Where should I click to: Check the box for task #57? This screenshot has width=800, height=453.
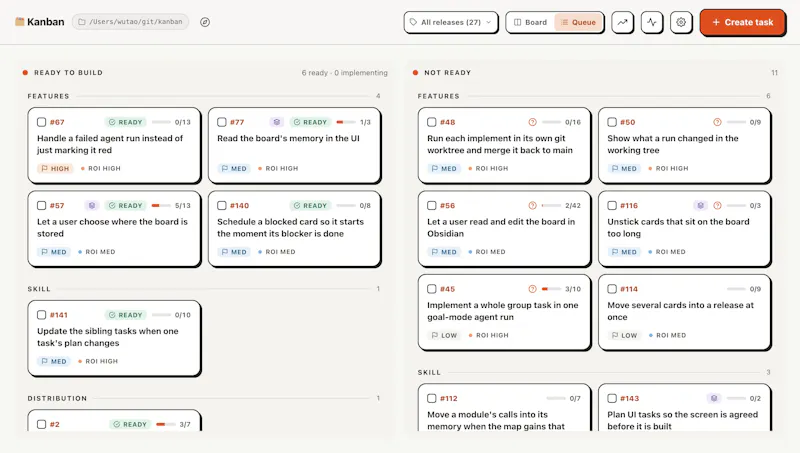(x=42, y=206)
